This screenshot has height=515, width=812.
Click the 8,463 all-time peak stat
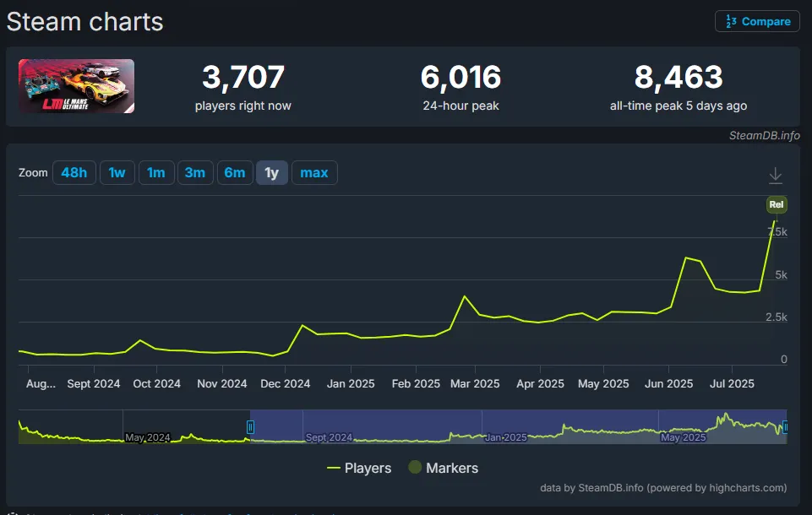click(x=678, y=78)
